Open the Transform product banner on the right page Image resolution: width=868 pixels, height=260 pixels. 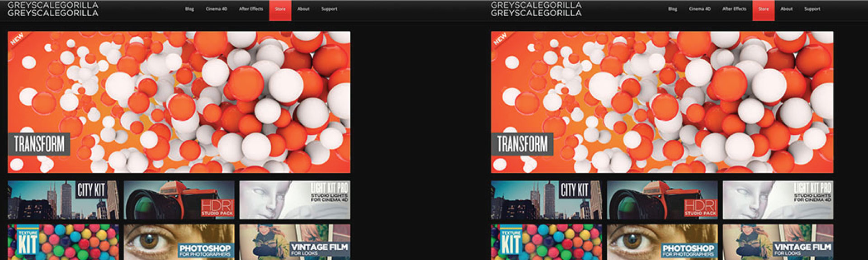pyautogui.click(x=662, y=102)
